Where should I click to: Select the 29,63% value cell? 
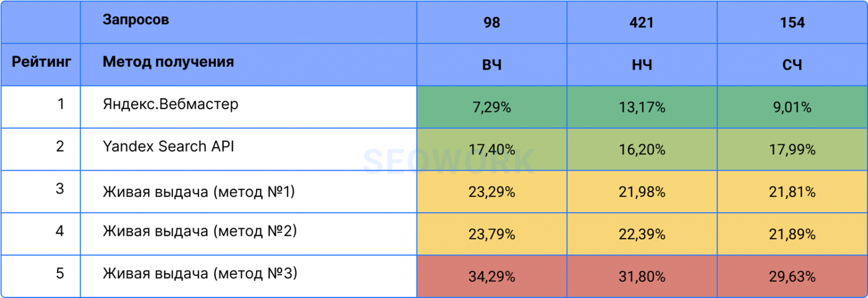point(792,277)
